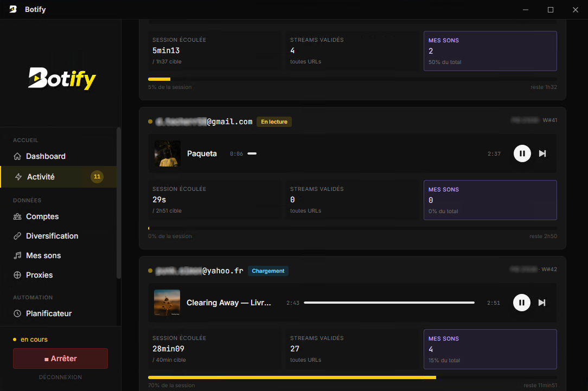The height and width of the screenshot is (391, 588).
Task: Skip to next track after Paqueta
Action: [542, 153]
